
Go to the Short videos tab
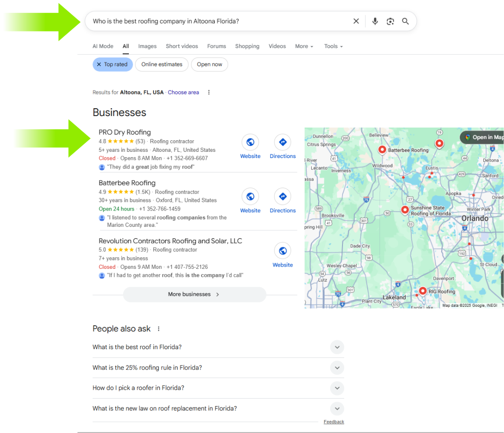click(182, 46)
